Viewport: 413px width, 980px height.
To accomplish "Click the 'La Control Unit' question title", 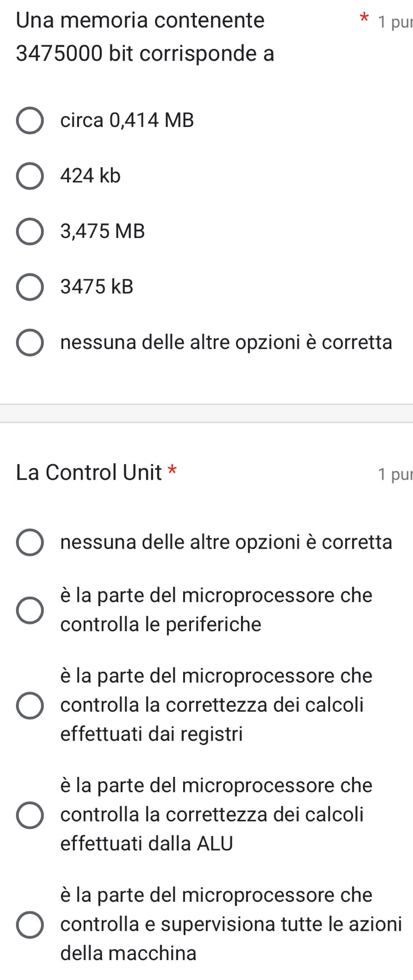I will click(89, 473).
